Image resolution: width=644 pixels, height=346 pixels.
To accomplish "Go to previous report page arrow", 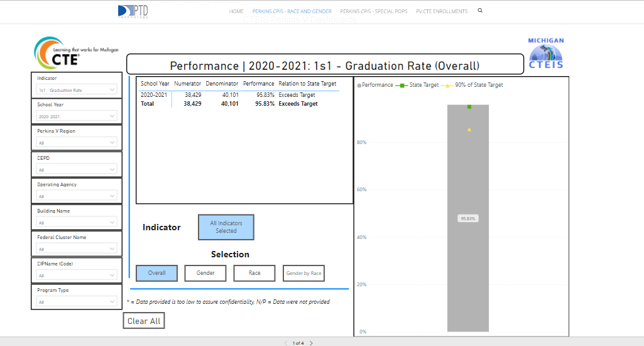I will pyautogui.click(x=285, y=343).
